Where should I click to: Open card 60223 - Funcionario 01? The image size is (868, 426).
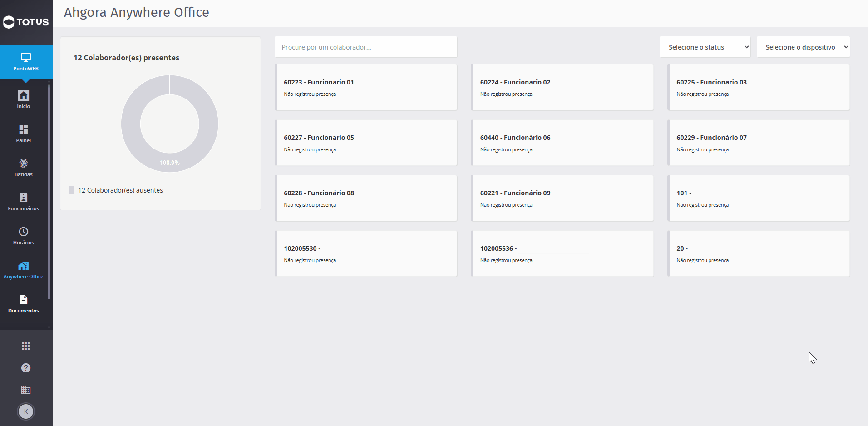point(366,87)
